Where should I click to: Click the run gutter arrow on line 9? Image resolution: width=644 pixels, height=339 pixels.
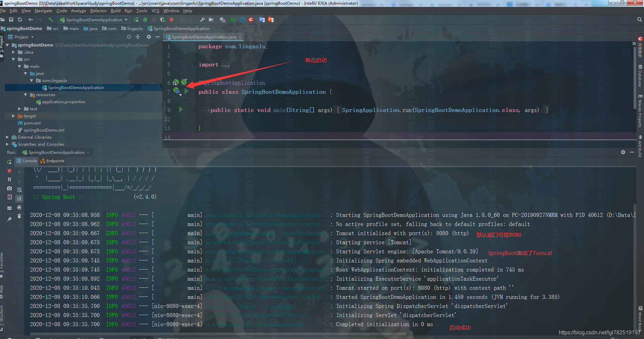tap(181, 109)
